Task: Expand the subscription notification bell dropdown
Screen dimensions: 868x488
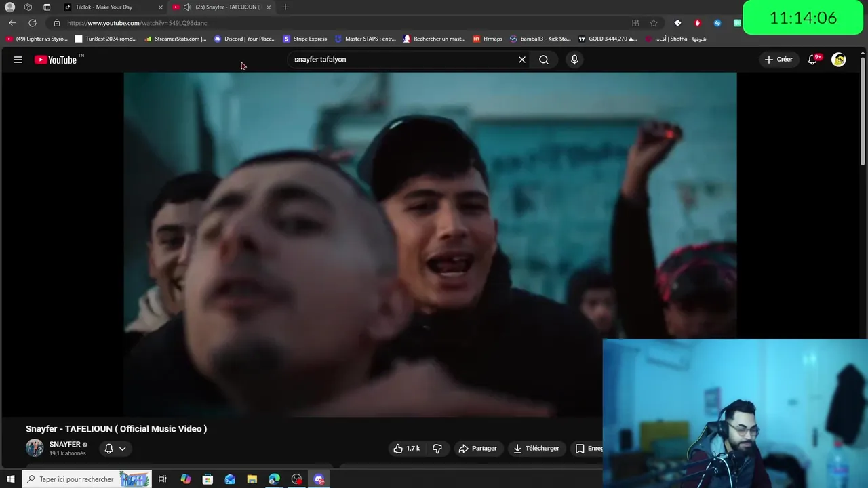Action: click(x=115, y=449)
